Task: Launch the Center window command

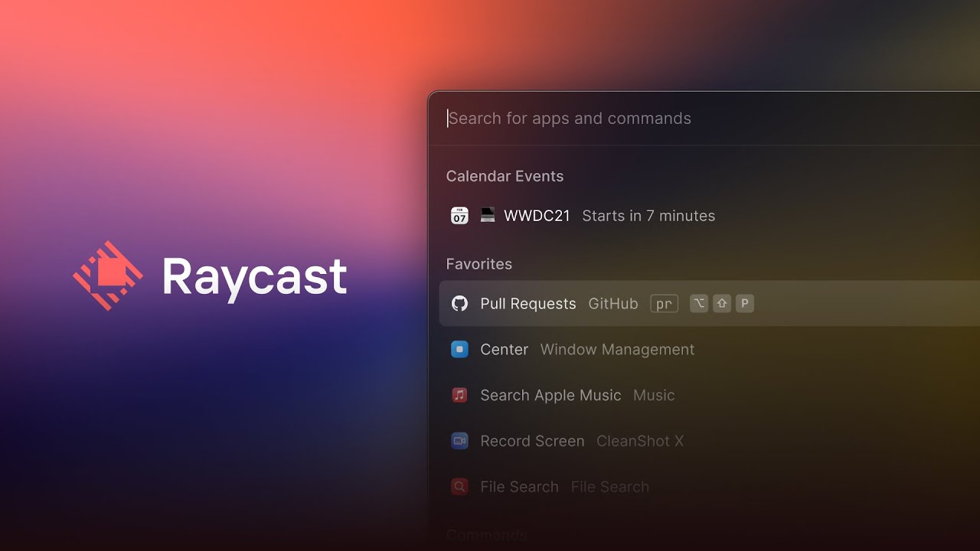Action: (x=504, y=349)
